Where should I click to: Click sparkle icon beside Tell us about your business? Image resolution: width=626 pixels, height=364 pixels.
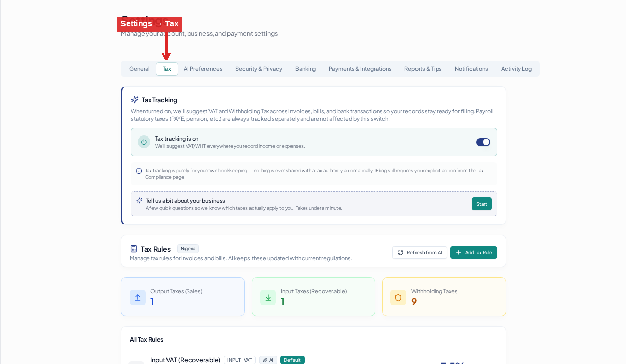(x=140, y=200)
